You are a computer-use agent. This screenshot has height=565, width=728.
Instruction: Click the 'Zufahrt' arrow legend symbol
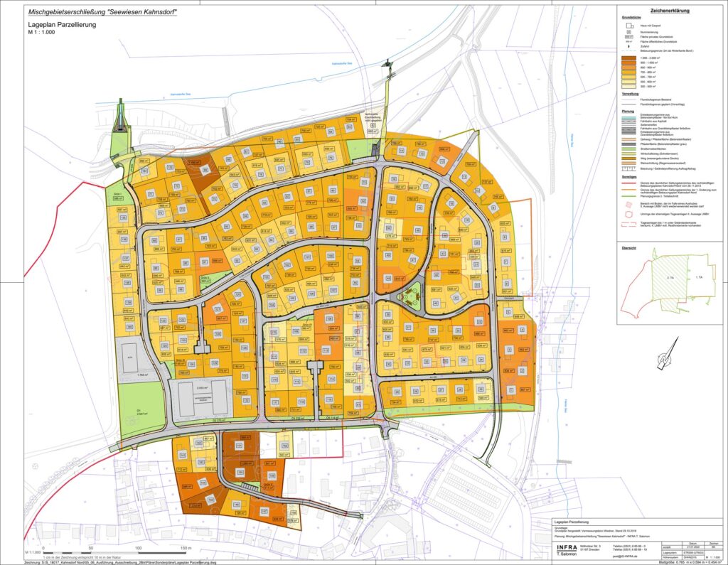click(628, 46)
